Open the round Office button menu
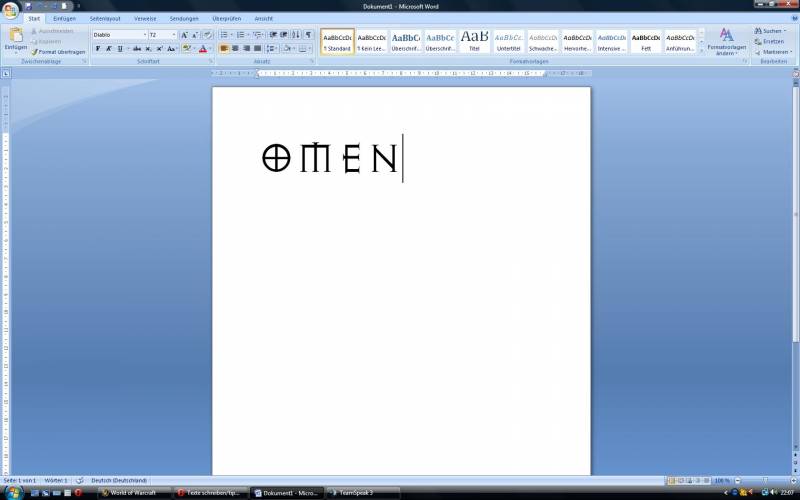 (x=11, y=10)
